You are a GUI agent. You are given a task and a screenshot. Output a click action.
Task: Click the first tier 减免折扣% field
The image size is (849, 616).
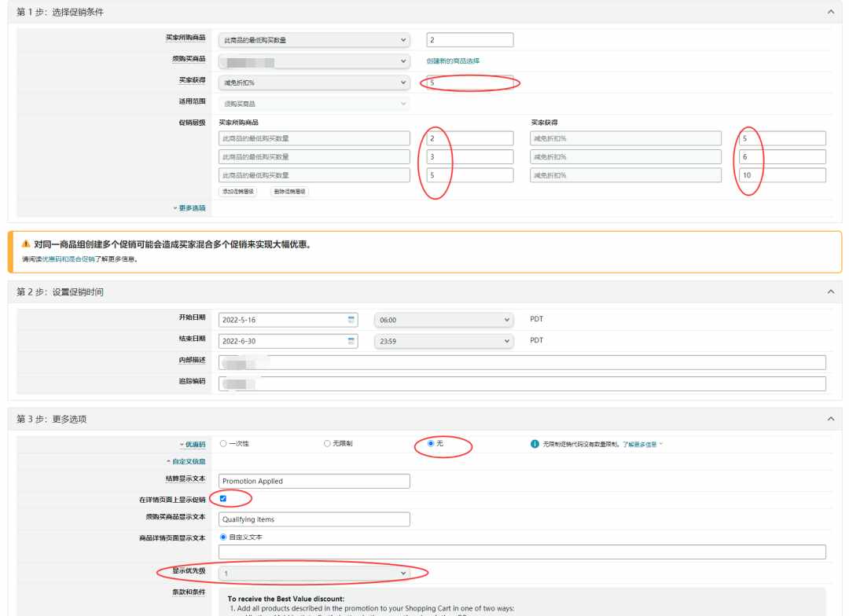tap(626, 138)
